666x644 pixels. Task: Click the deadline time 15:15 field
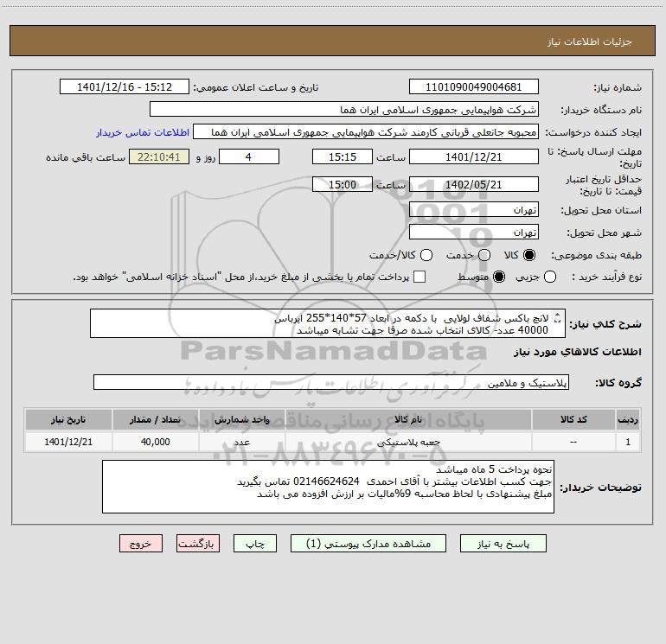pyautogui.click(x=343, y=156)
